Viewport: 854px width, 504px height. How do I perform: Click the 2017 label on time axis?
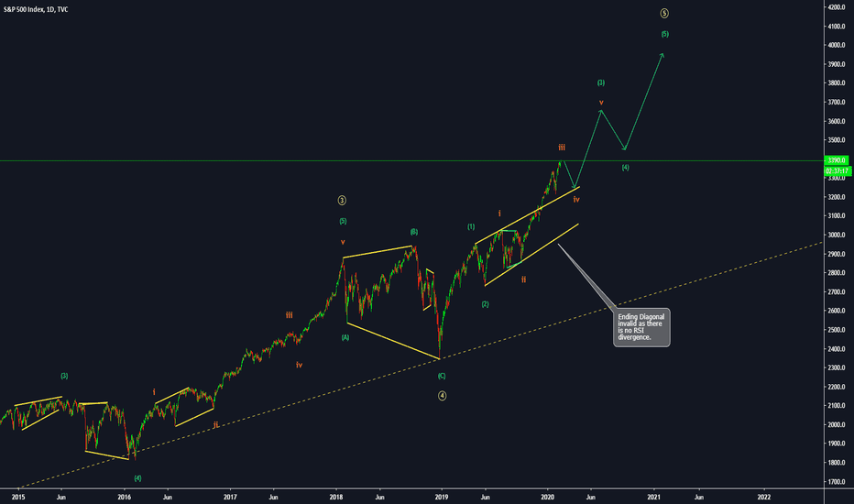tap(230, 497)
